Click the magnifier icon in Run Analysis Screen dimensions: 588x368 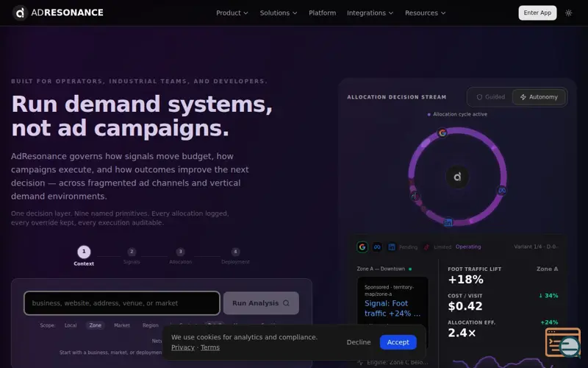point(286,303)
